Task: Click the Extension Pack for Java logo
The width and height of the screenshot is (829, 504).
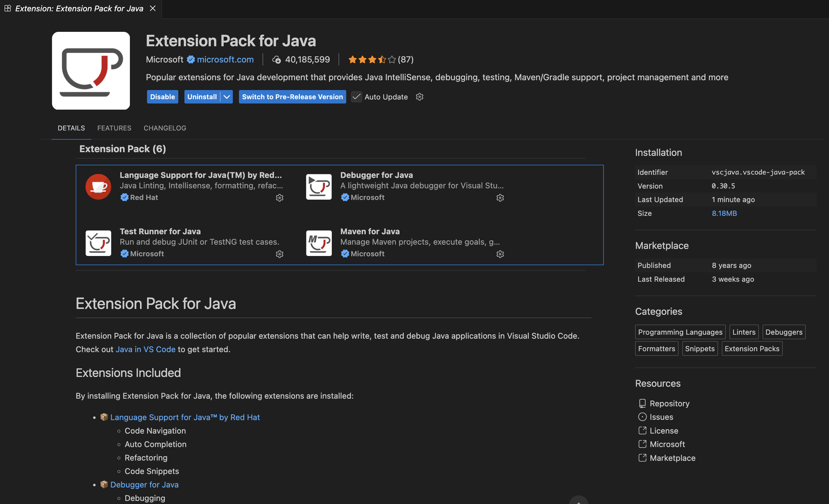Action: pyautogui.click(x=91, y=71)
